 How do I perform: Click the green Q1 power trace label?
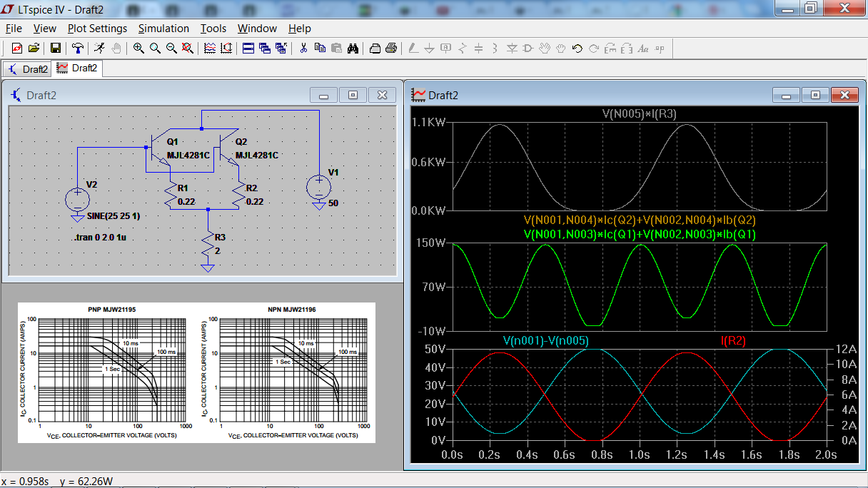tap(640, 233)
